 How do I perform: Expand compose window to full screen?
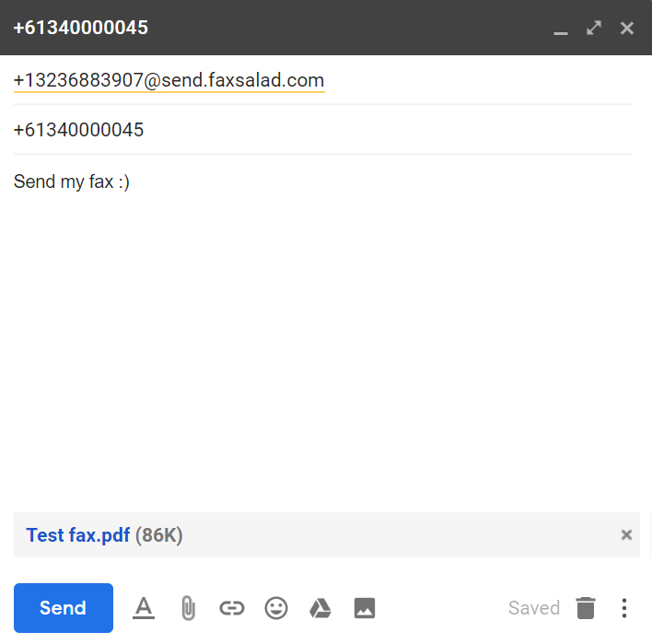click(594, 29)
